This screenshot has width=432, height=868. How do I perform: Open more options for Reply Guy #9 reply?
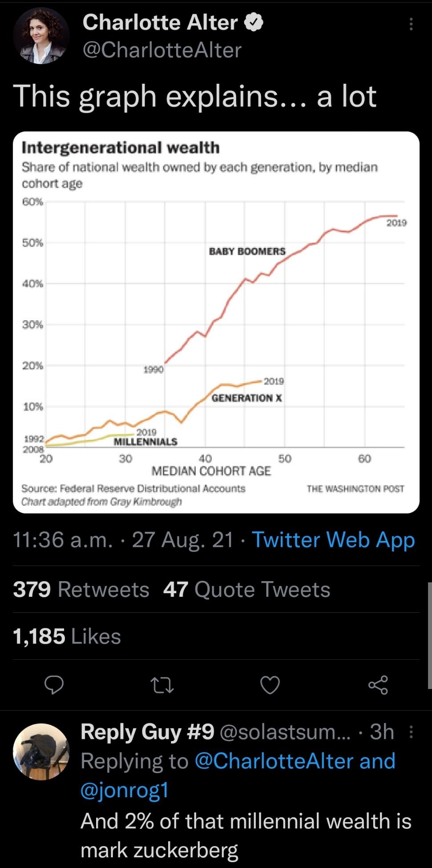pos(411,732)
